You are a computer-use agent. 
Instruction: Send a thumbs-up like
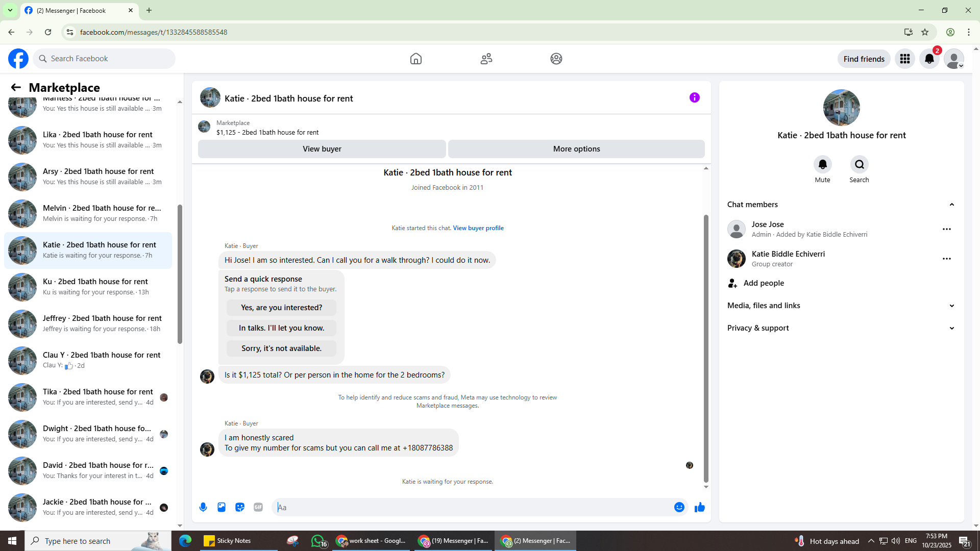click(700, 507)
